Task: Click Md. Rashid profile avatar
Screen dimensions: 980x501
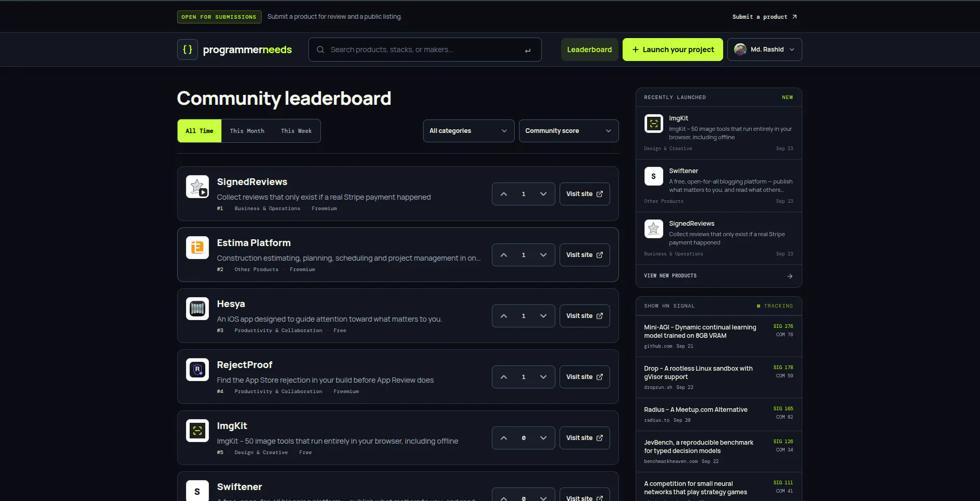Action: tap(740, 50)
